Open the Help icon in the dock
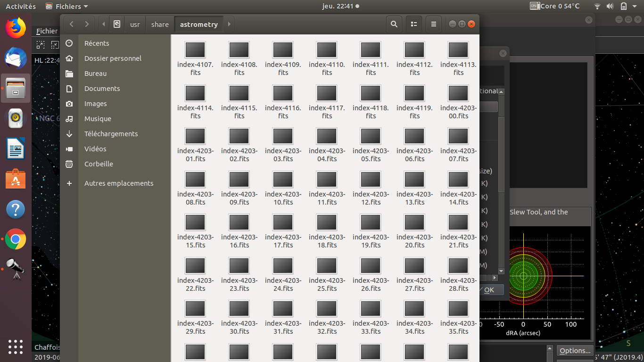The image size is (644, 362). click(16, 209)
